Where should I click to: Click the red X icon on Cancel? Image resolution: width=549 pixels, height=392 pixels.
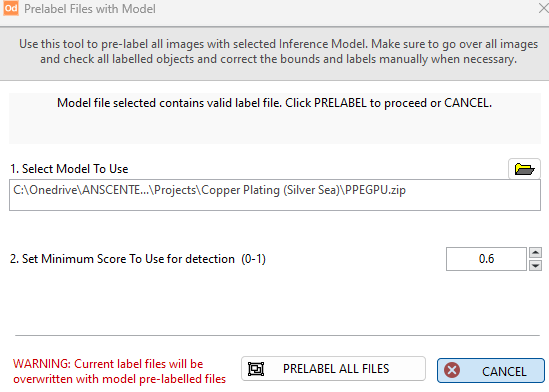coord(452,370)
